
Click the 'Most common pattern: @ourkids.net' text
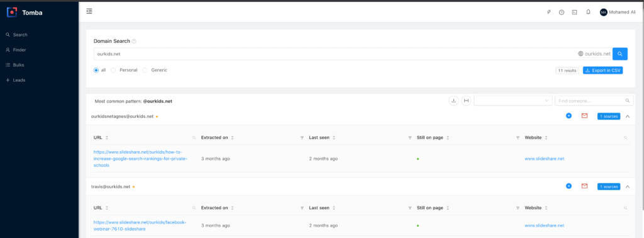tap(133, 101)
